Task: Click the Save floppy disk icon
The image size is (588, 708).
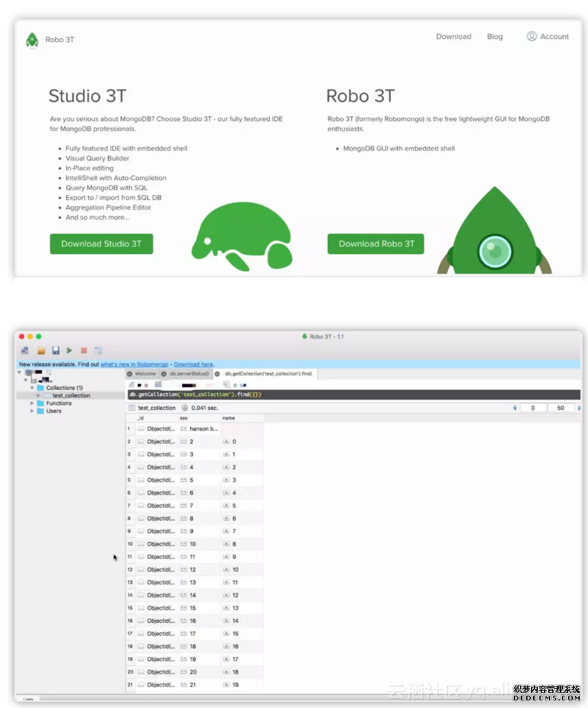Action: 56,350
